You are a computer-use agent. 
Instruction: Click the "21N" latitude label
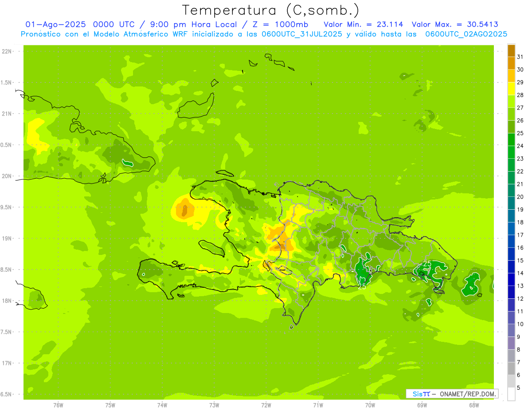[7, 114]
